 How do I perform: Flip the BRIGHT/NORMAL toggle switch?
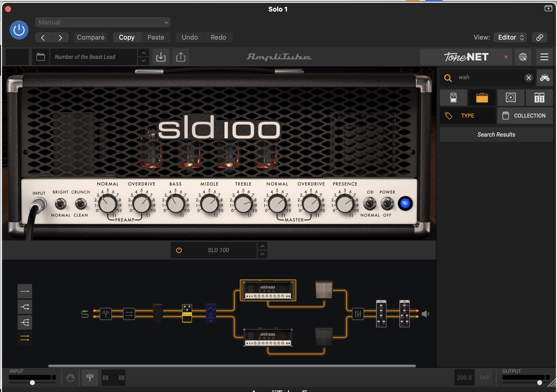click(x=60, y=204)
